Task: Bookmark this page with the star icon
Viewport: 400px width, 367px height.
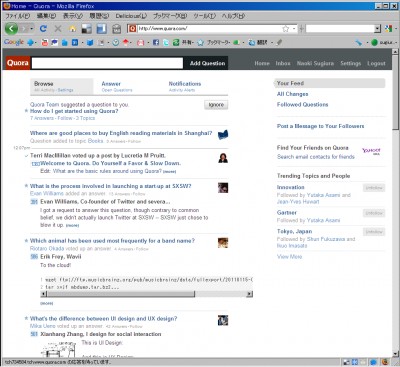Action: (285, 29)
